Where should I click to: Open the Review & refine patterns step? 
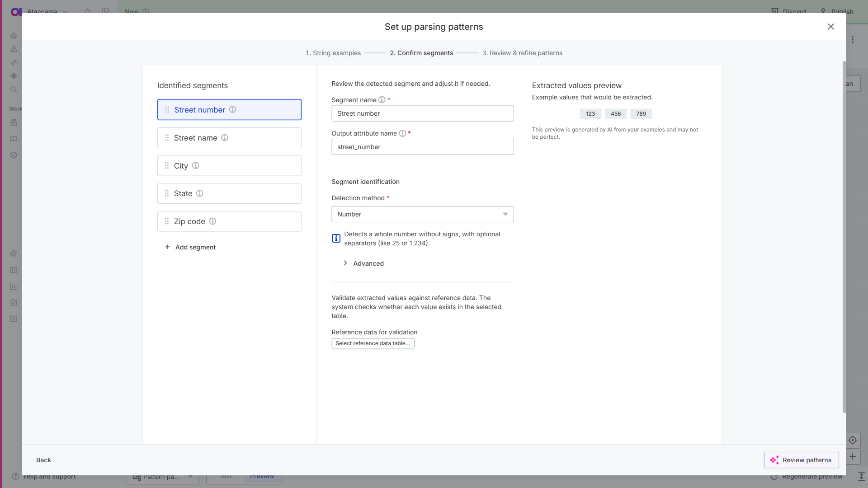click(x=523, y=53)
